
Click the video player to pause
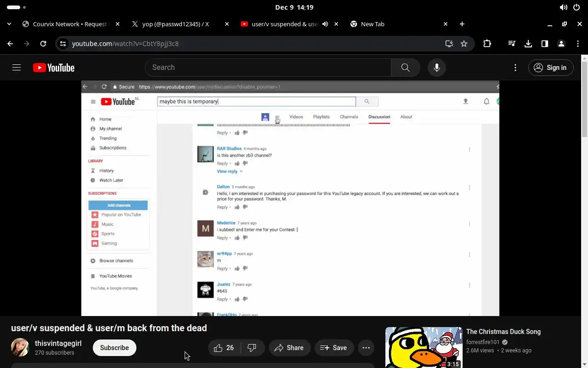(290, 198)
